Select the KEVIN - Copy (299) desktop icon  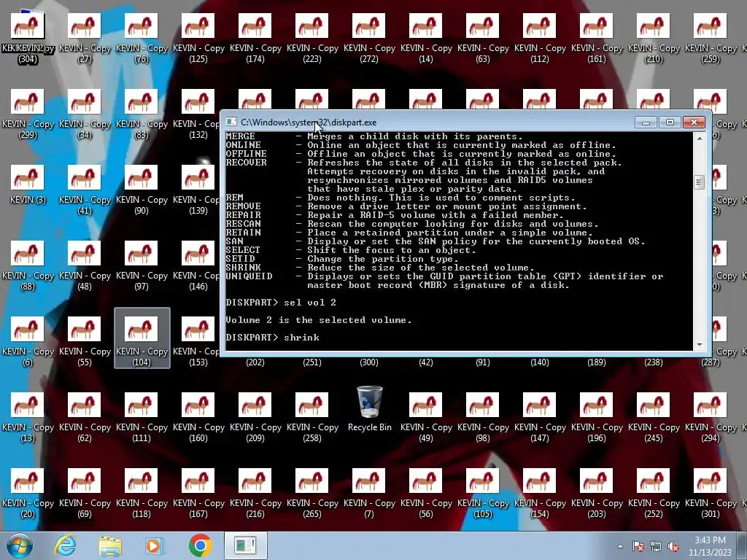pyautogui.click(x=28, y=114)
